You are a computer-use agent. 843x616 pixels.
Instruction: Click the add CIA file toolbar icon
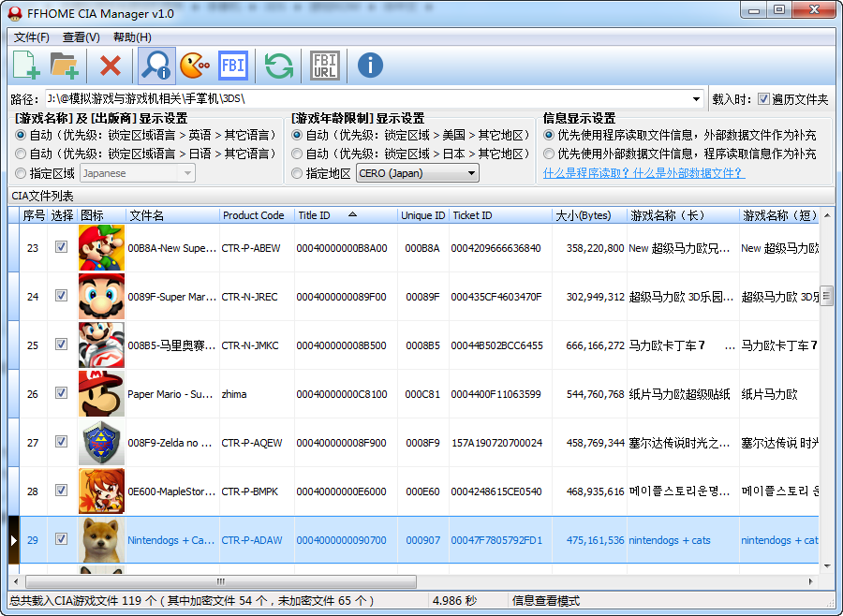pyautogui.click(x=26, y=66)
